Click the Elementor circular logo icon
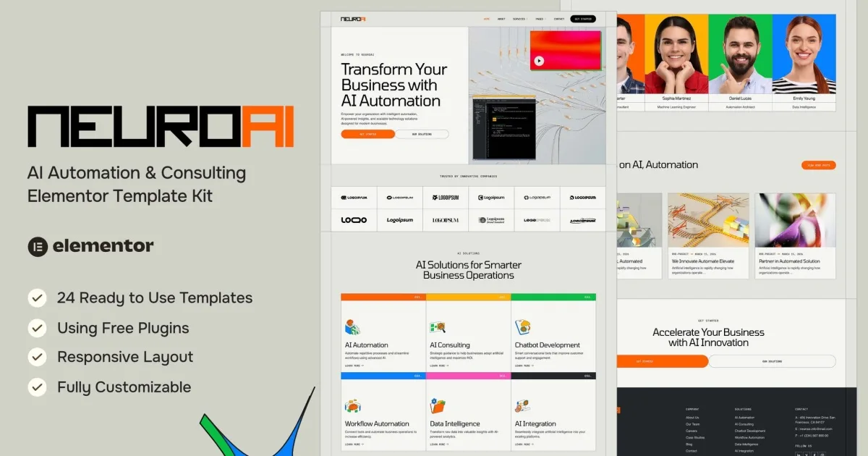868x456 pixels. (37, 246)
